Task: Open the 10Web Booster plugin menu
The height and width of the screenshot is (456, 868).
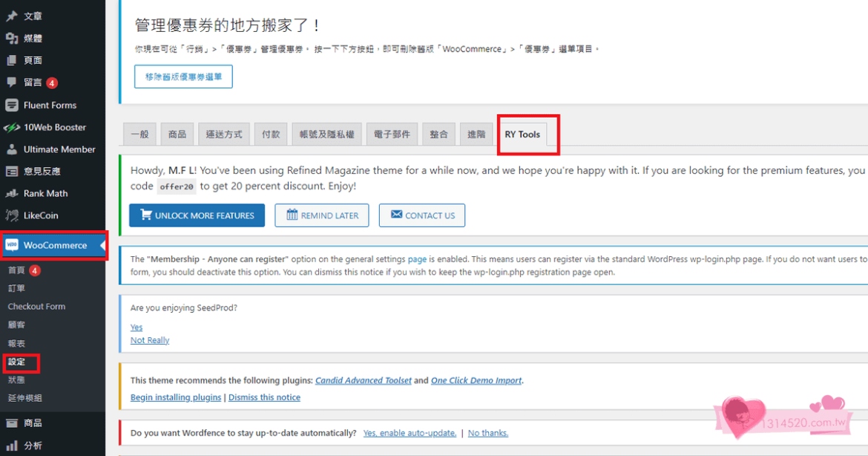Action: point(49,127)
